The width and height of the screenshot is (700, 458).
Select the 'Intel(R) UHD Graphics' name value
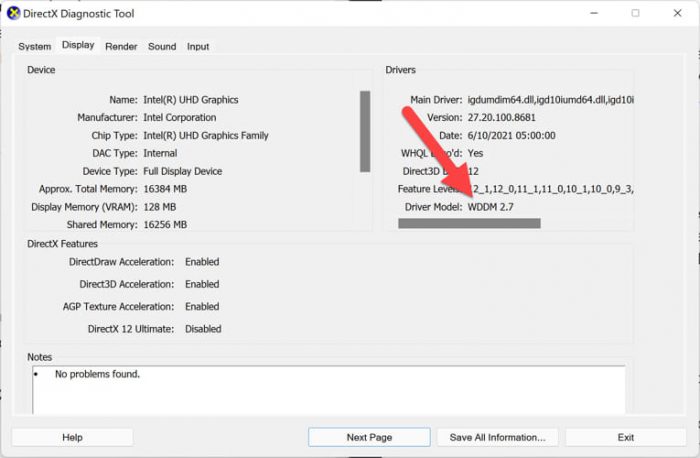pos(191,100)
